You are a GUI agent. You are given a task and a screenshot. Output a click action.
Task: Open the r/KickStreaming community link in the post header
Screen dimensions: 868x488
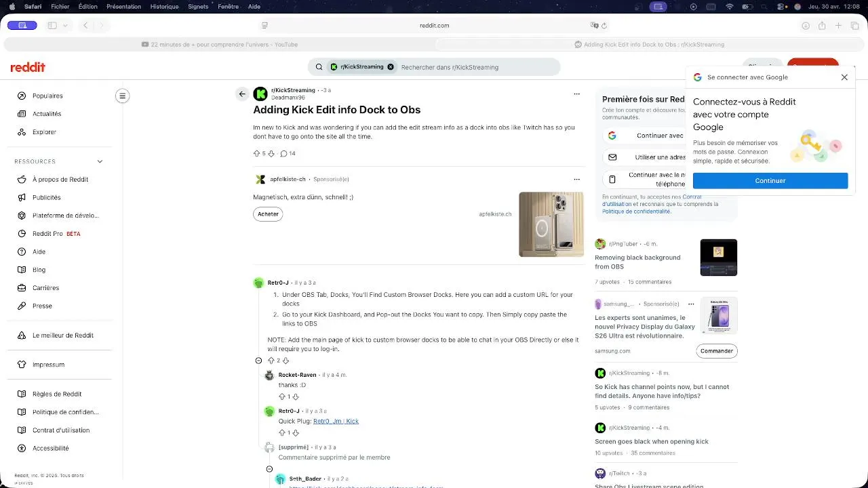(x=293, y=90)
